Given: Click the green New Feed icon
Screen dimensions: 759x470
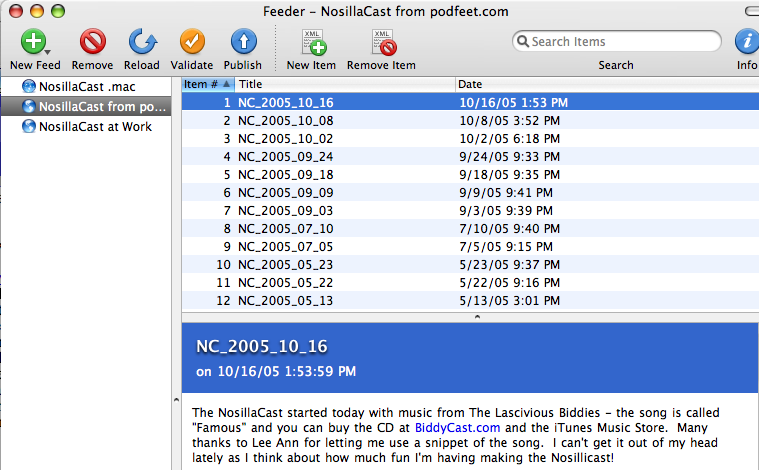Looking at the screenshot, I should click(x=34, y=42).
